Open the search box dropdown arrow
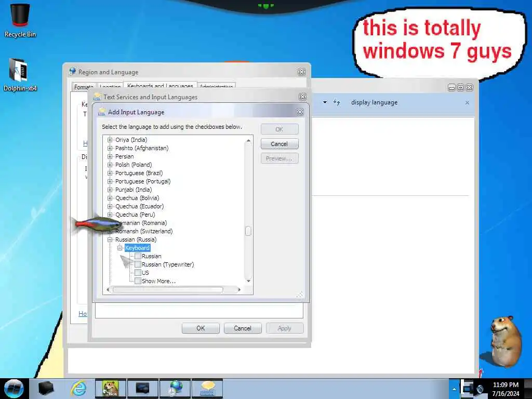 tap(325, 102)
